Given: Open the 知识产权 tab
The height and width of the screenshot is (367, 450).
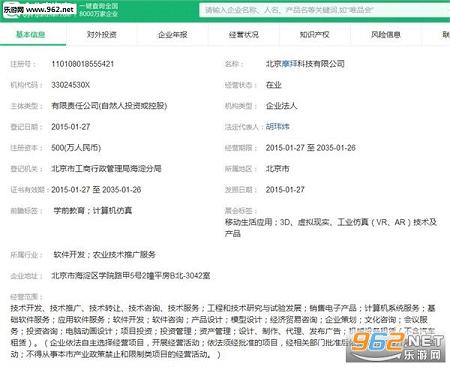Looking at the screenshot, I should (x=314, y=34).
